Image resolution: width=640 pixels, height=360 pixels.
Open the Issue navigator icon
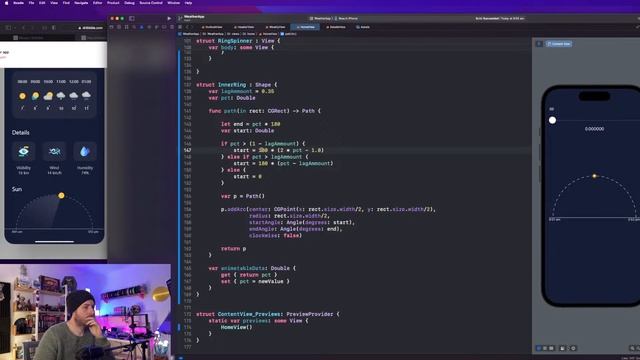click(x=141, y=27)
